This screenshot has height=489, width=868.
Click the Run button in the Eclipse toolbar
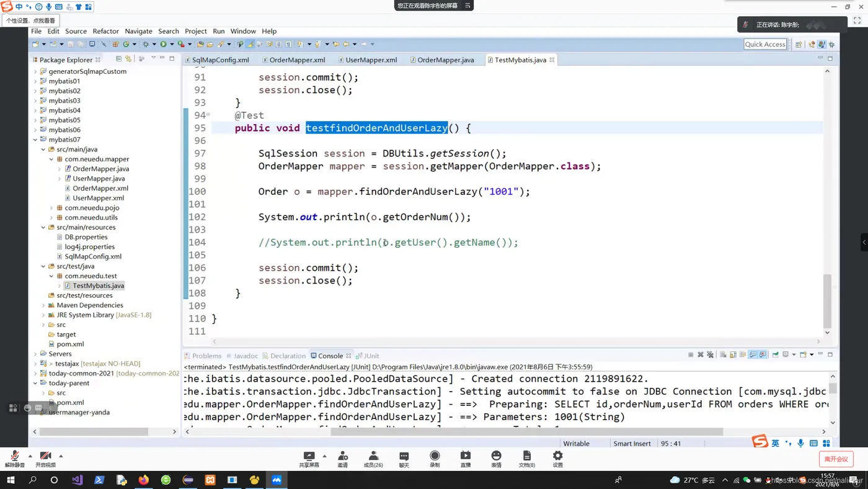point(164,44)
